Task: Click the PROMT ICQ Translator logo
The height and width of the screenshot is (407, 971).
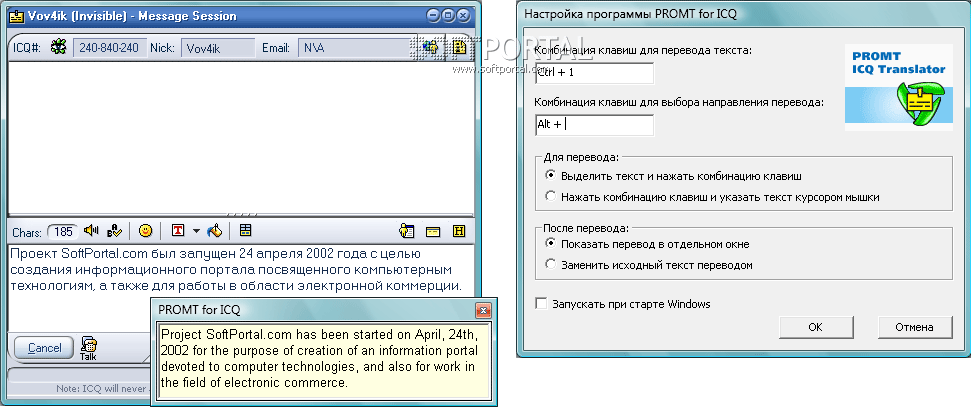Action: coord(899,87)
